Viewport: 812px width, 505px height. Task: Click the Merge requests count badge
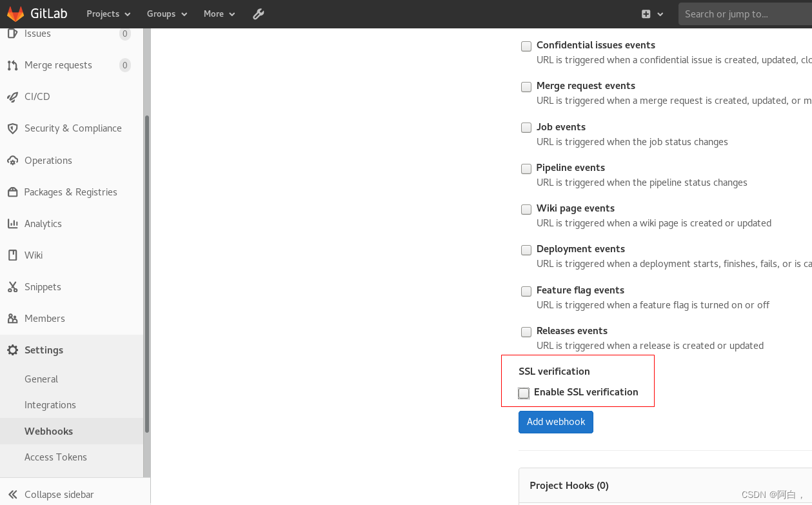(x=124, y=65)
